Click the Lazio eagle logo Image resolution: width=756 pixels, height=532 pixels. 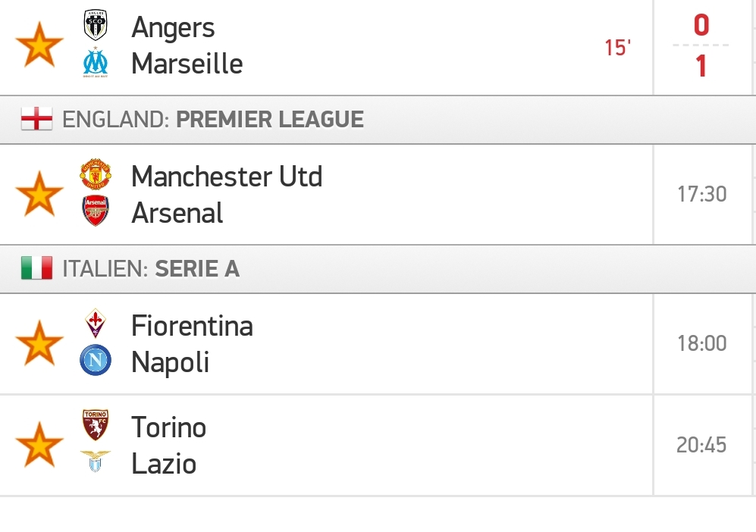96,462
